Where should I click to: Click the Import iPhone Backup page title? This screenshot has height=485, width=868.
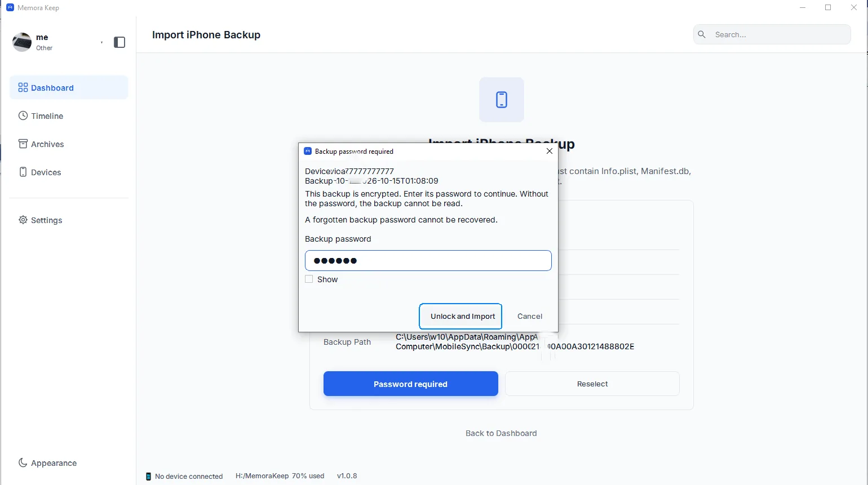[x=206, y=35]
